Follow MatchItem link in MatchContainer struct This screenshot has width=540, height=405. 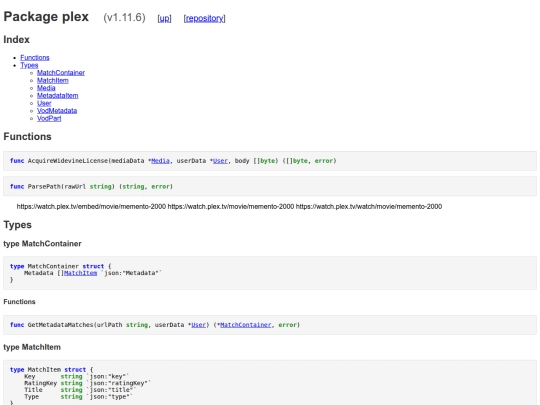coord(80,273)
